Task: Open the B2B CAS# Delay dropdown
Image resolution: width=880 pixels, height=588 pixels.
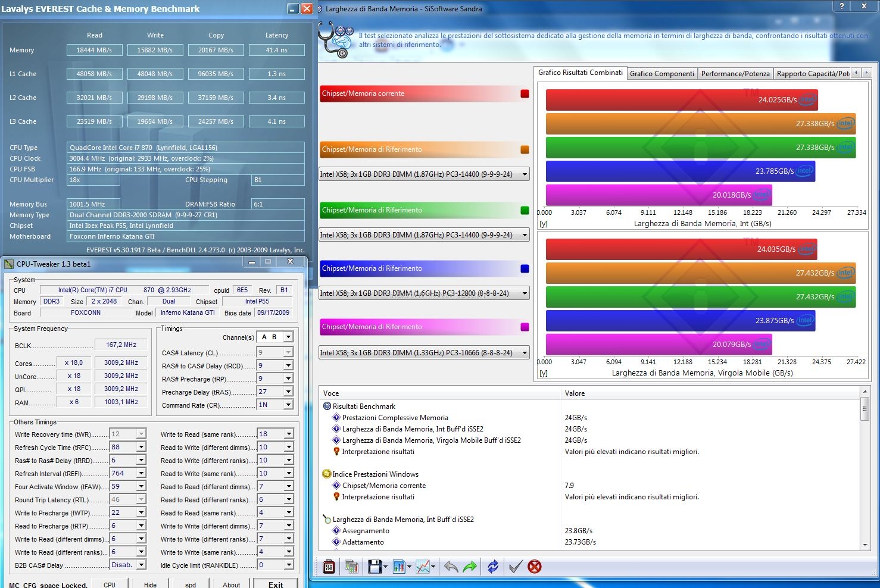Action: tap(141, 565)
